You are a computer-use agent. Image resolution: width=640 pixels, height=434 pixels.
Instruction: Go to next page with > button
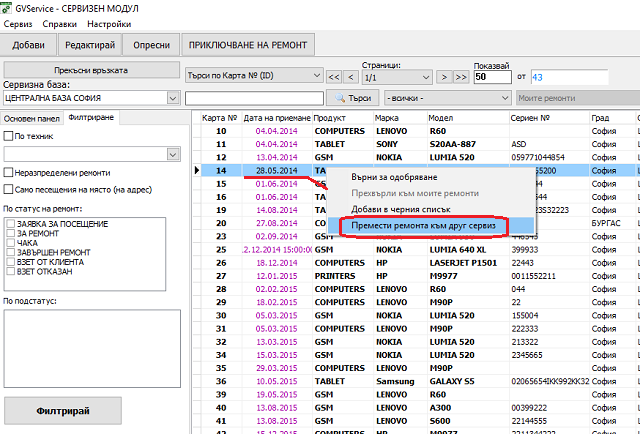444,77
